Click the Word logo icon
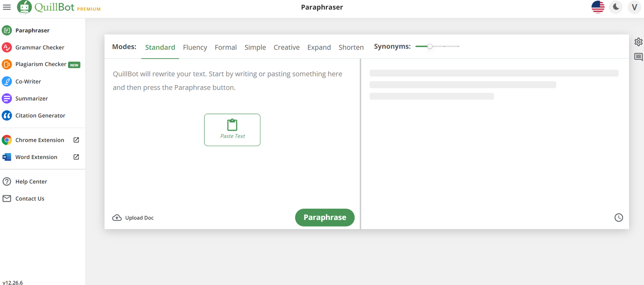Image resolution: width=644 pixels, height=285 pixels. [x=7, y=157]
